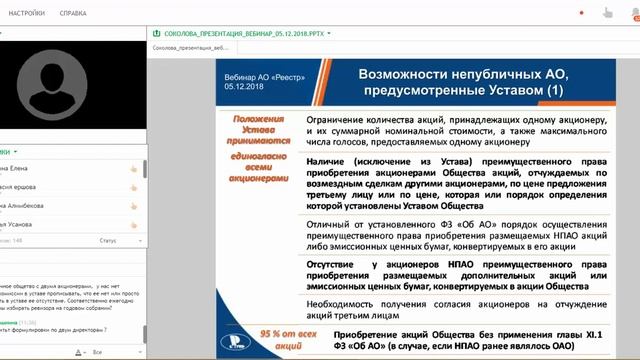
Task: Click slide text 95 % от всех акций
Action: click(x=288, y=340)
